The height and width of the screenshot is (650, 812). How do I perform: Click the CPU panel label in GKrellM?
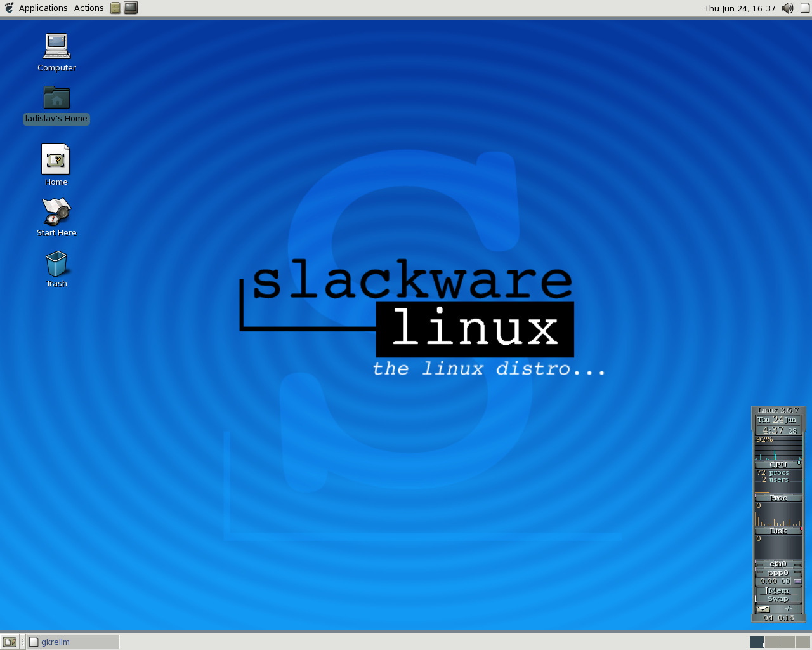click(778, 464)
